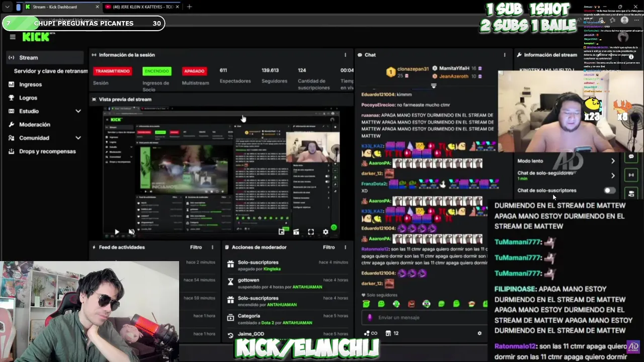This screenshot has width=644, height=362.
Task: Open Filtro in Feed de actividades
Action: pos(196,247)
